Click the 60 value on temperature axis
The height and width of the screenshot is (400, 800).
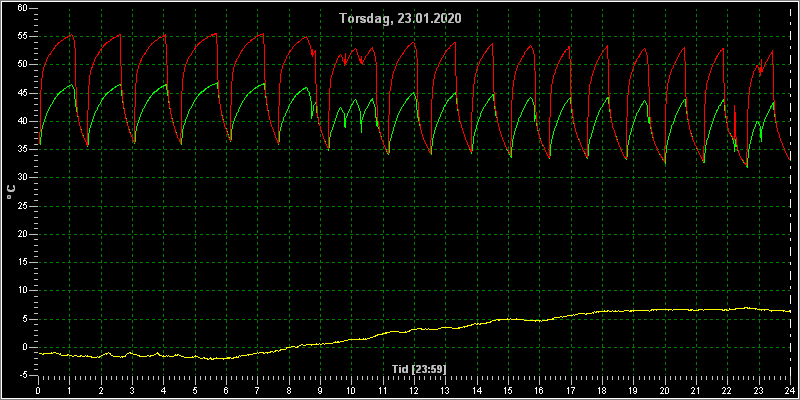pyautogui.click(x=22, y=8)
